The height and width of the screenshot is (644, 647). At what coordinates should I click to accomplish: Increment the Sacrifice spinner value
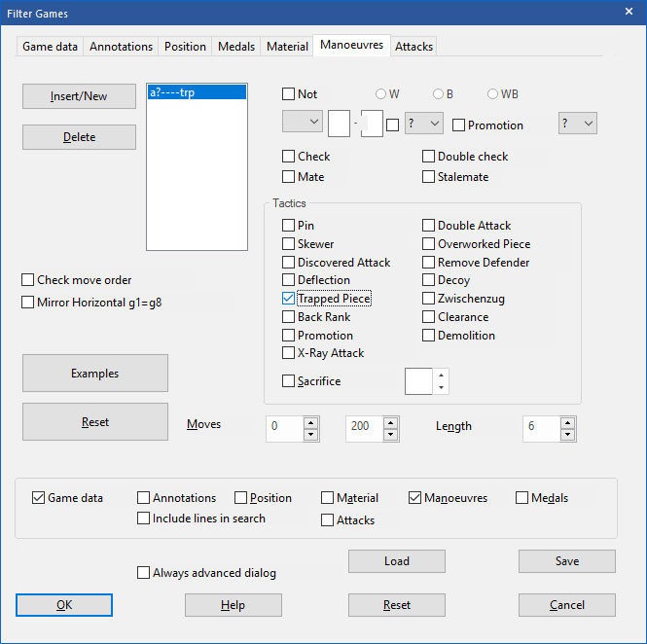coord(442,375)
